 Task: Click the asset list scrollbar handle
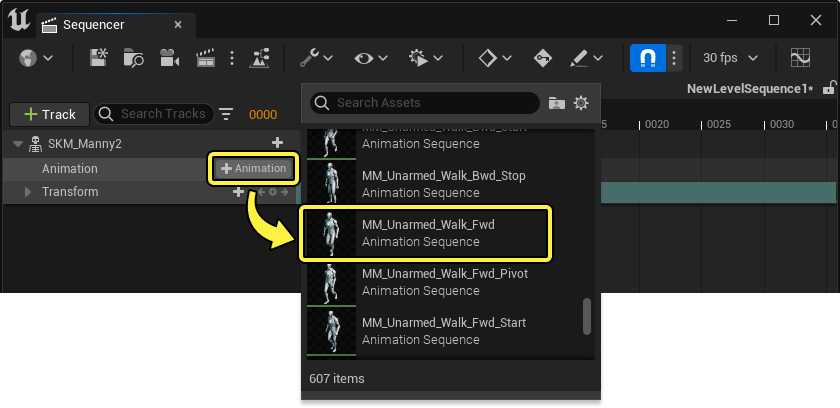click(x=587, y=316)
